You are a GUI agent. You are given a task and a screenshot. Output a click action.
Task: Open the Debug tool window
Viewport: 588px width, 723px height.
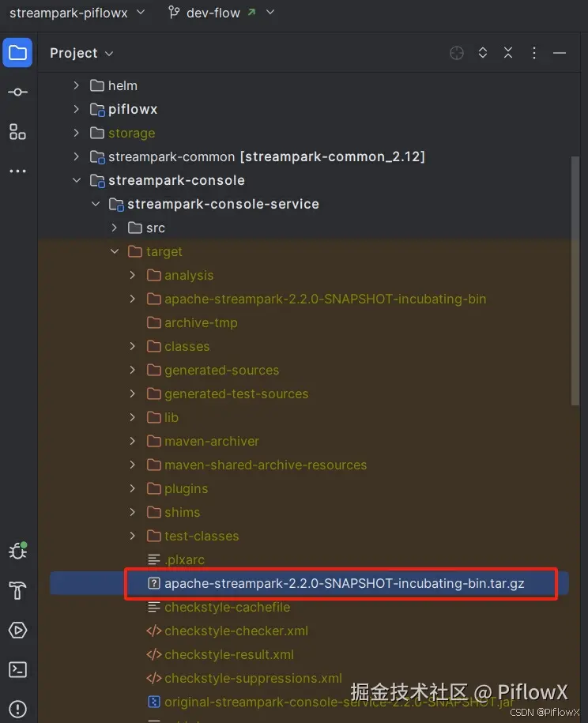pyautogui.click(x=17, y=551)
